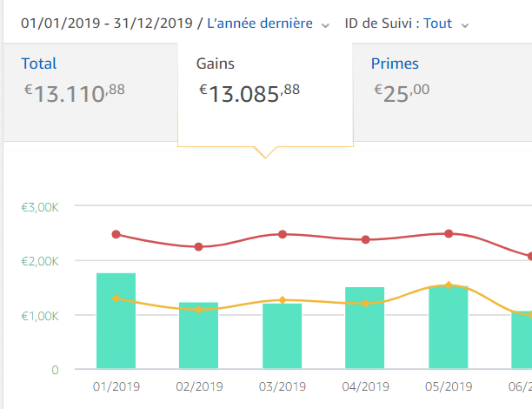Click the €13.085,88 gains amount
The width and height of the screenshot is (532, 409).
[249, 93]
